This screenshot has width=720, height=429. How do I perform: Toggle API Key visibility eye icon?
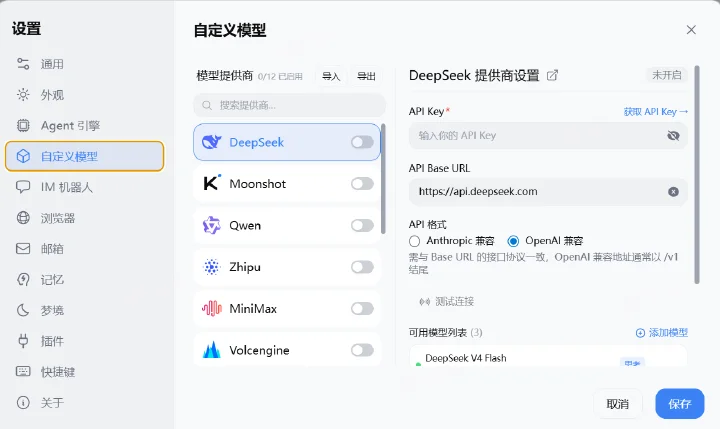[x=673, y=135]
